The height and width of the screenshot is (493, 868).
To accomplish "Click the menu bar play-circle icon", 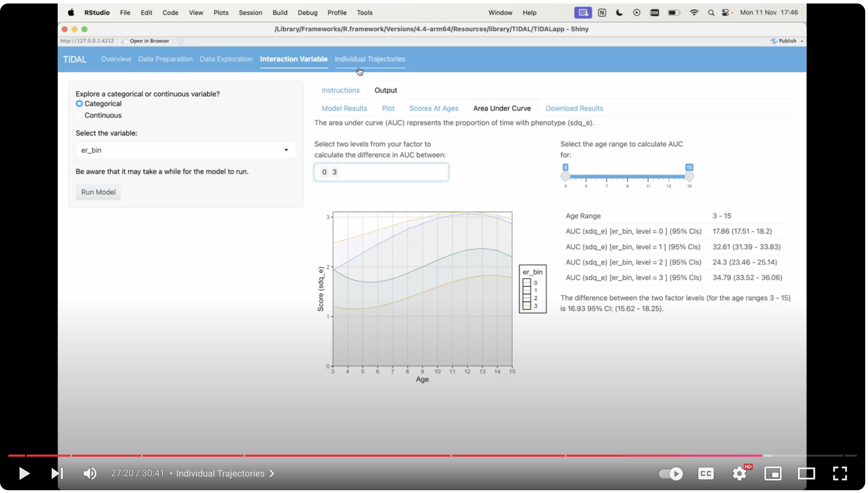I will click(x=637, y=13).
